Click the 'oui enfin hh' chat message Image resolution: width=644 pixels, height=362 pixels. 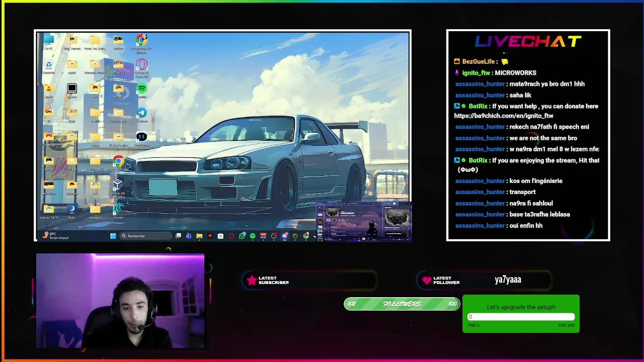point(526,226)
